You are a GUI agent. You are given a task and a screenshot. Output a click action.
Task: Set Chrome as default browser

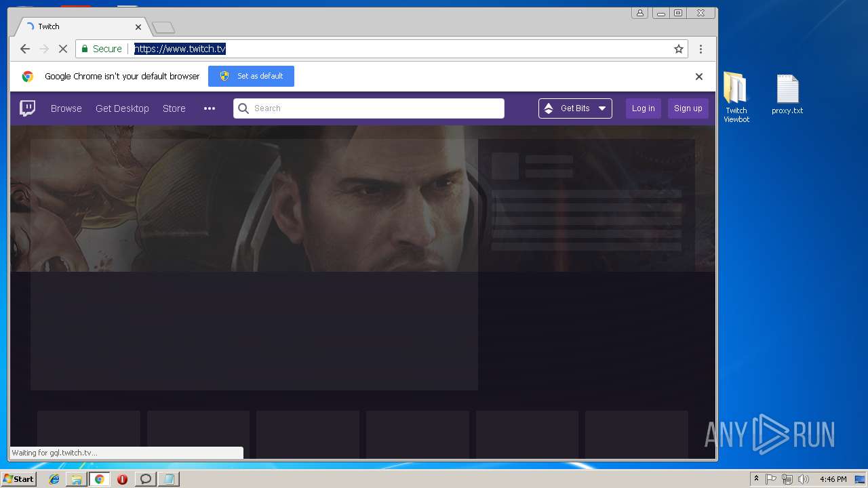click(251, 76)
